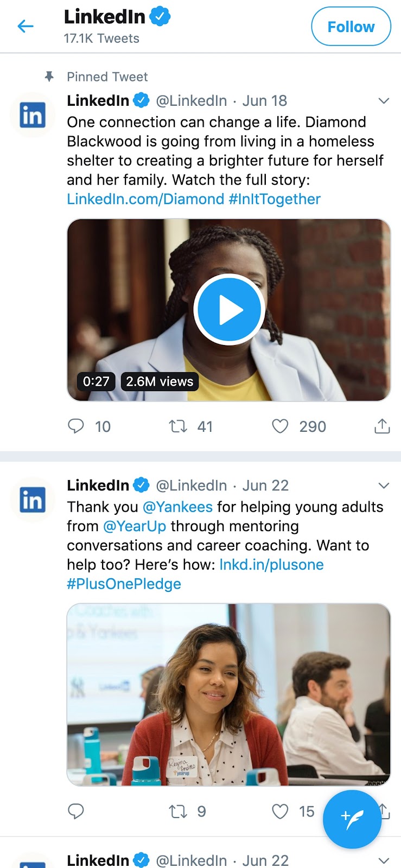Screen dimensions: 401x868
Task: Visit the lnkd.in/plusone link
Action: coord(271,565)
